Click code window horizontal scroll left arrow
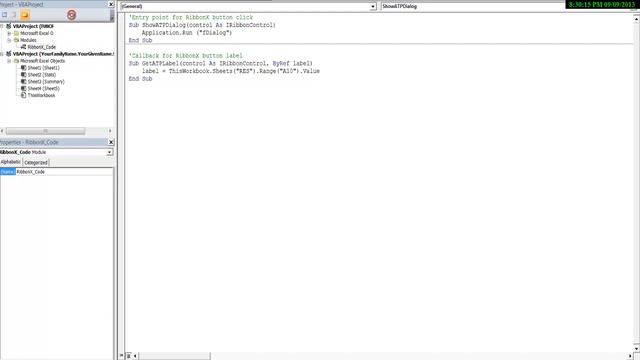The width and height of the screenshot is (640, 360). (135, 356)
